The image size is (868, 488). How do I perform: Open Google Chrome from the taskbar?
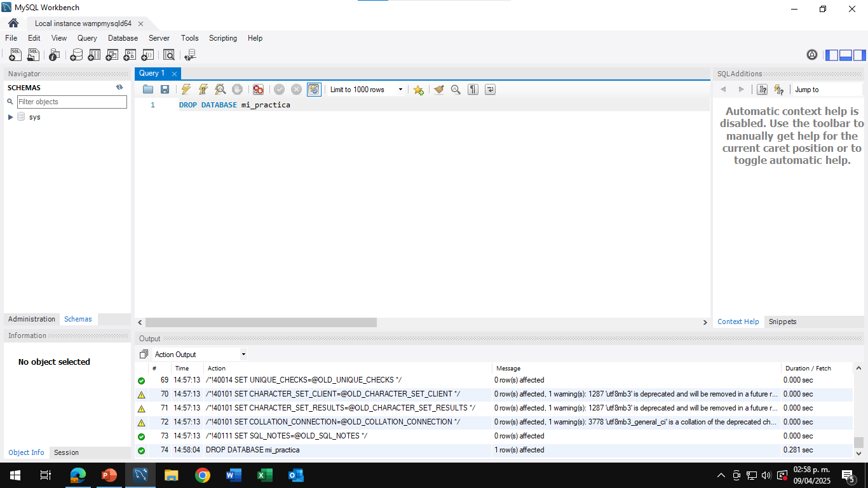pos(203,475)
